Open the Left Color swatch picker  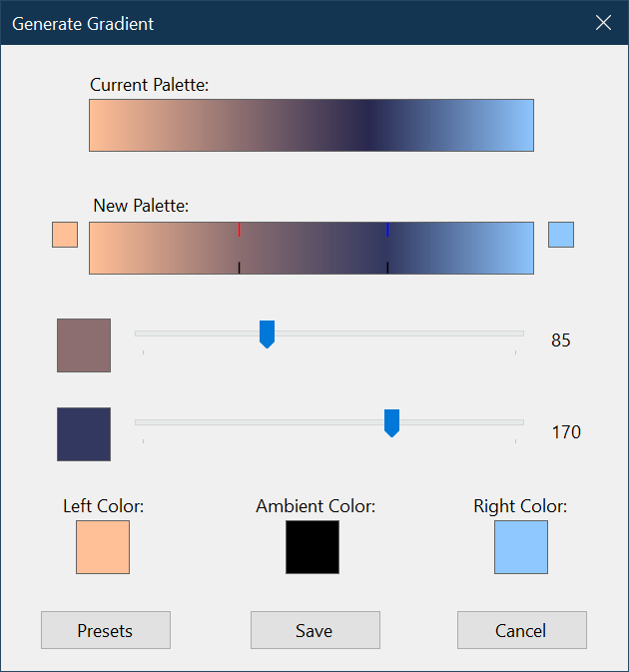tap(103, 547)
